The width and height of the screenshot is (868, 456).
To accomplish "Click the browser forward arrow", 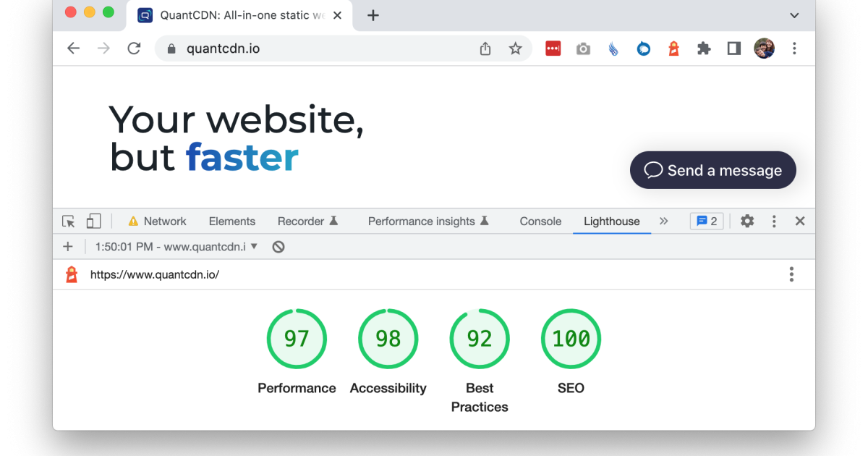I will (x=103, y=48).
